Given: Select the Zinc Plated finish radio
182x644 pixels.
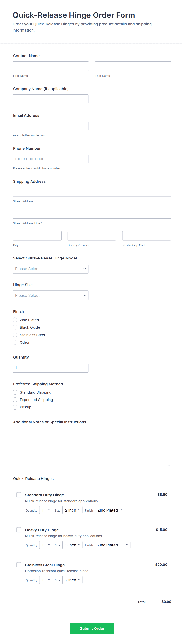Looking at the screenshot, I should pos(15,320).
